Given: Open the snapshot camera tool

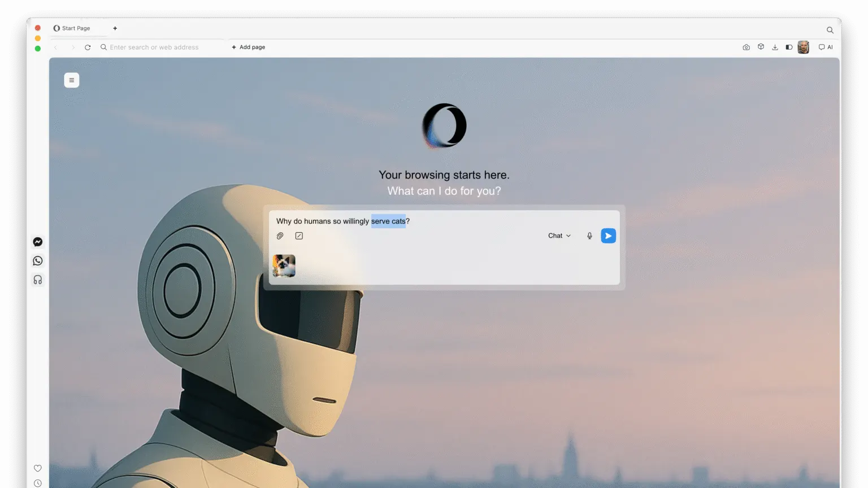Looking at the screenshot, I should 746,47.
